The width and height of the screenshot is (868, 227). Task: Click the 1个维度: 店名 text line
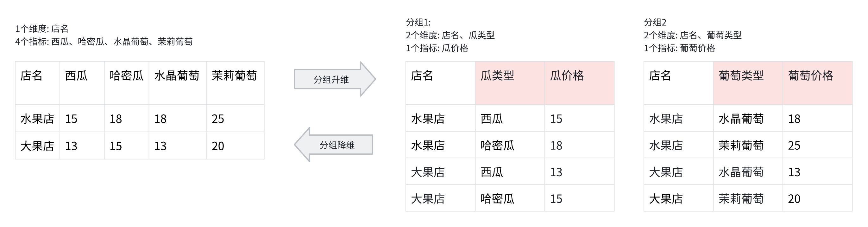pyautogui.click(x=42, y=29)
